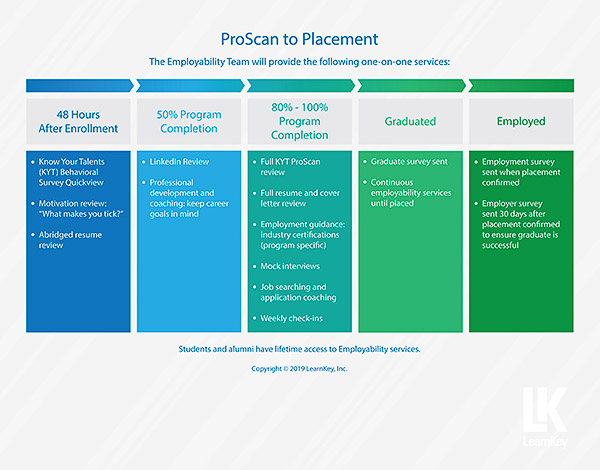600x470 pixels.
Task: Click the teal arrow above 80% - 100%
Action: (x=301, y=86)
